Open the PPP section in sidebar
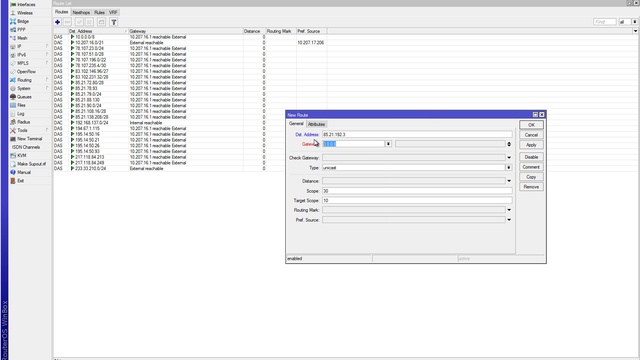 point(21,30)
